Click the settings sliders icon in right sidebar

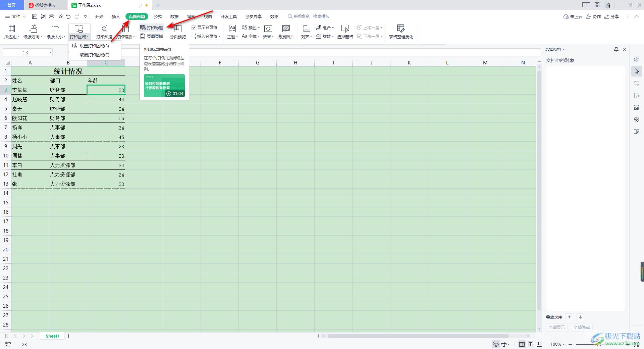point(637,83)
